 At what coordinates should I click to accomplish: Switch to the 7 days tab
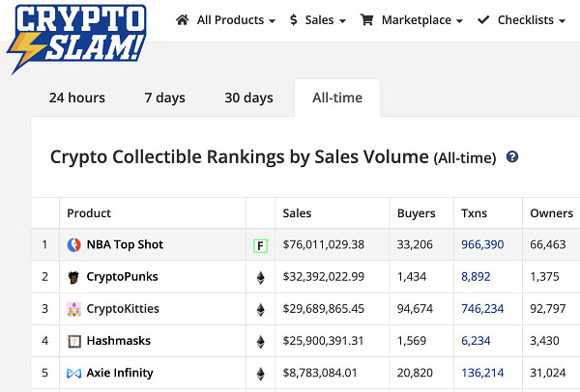point(165,98)
